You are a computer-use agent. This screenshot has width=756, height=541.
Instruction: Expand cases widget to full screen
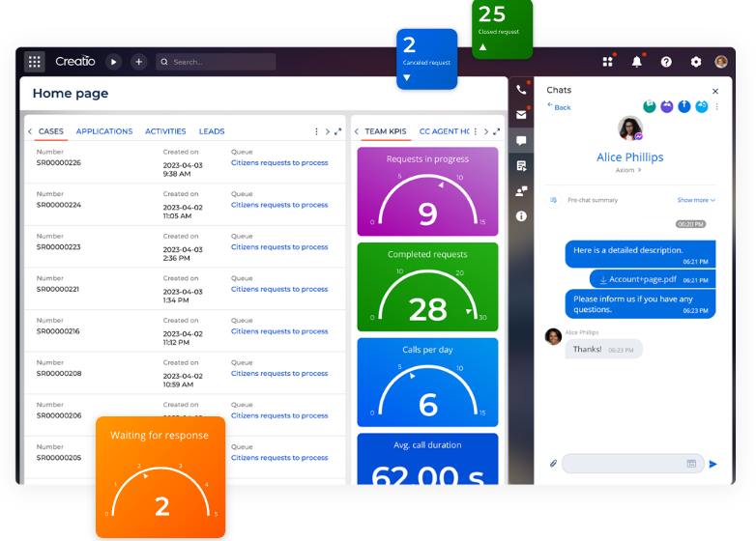[338, 131]
